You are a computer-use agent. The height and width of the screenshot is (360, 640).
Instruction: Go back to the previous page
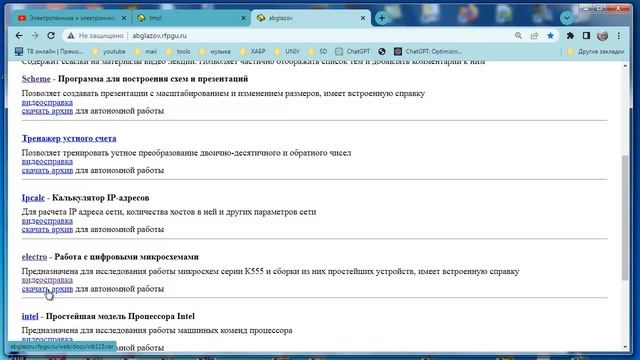point(19,36)
